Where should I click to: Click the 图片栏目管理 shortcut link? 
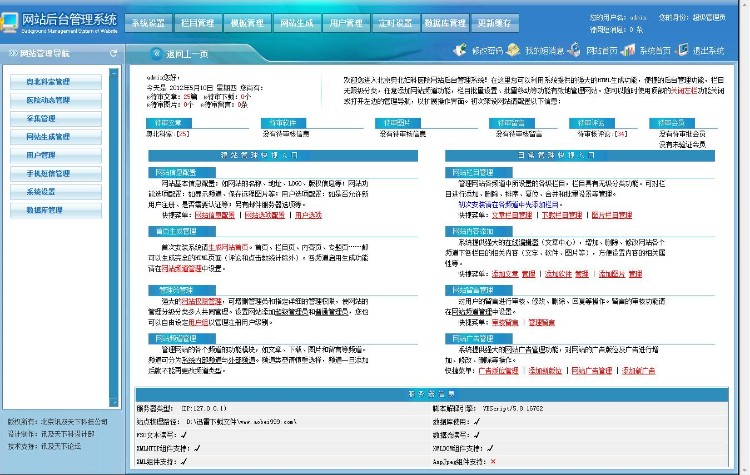pyautogui.click(x=612, y=215)
